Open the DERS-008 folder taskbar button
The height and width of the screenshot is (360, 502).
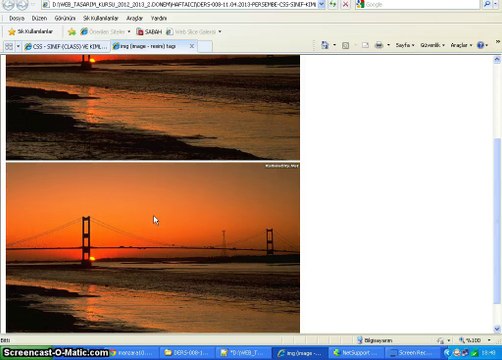tap(187, 353)
